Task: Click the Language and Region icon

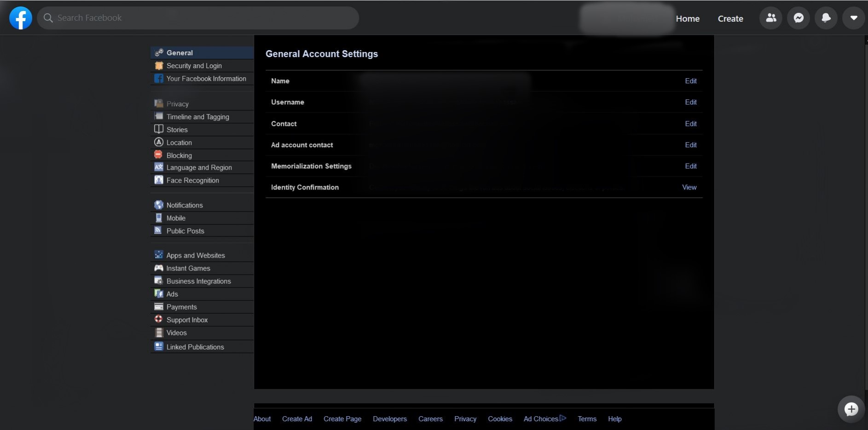Action: 159,167
